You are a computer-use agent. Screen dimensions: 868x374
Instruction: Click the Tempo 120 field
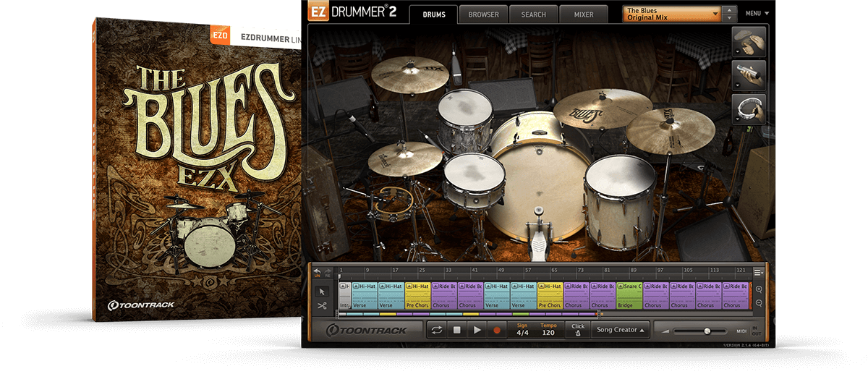pos(548,330)
